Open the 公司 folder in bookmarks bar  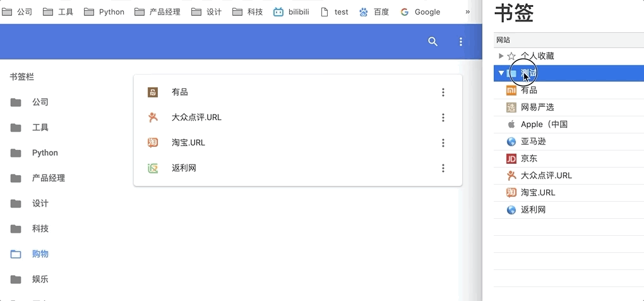17,12
